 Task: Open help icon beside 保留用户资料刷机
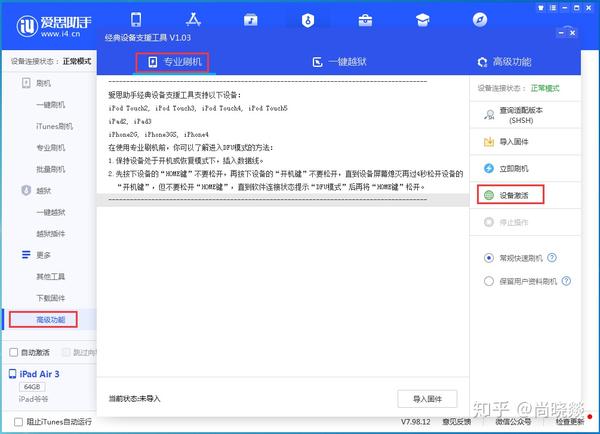(566, 281)
